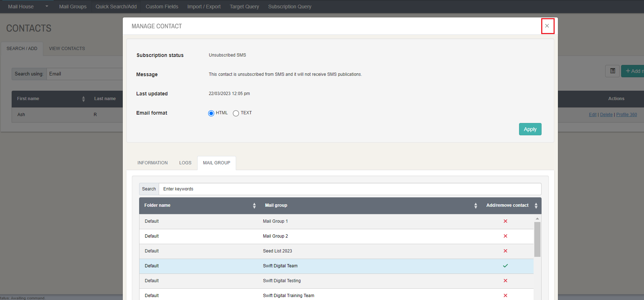Select TEXT email format

tap(236, 113)
